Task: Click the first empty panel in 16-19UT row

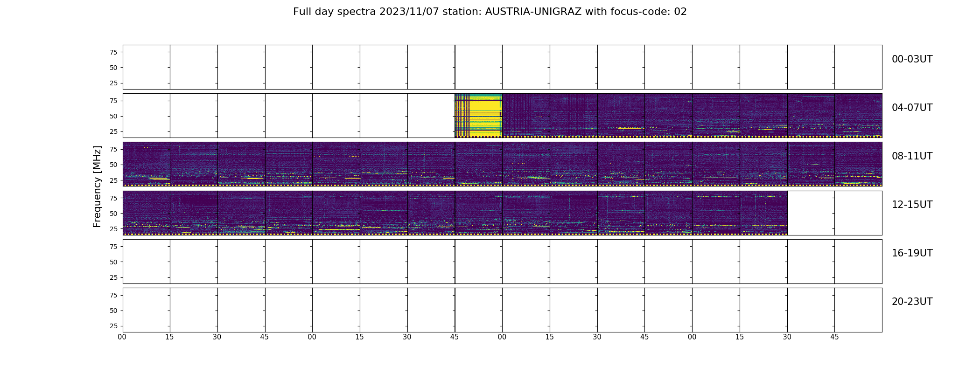Action: tap(147, 261)
